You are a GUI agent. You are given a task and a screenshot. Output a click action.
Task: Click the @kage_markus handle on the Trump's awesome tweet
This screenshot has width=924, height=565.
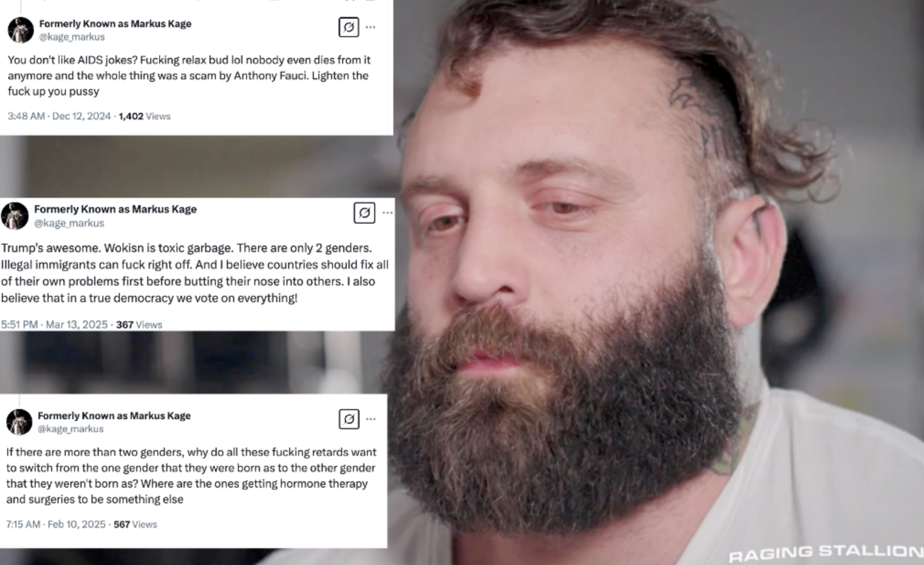(69, 223)
